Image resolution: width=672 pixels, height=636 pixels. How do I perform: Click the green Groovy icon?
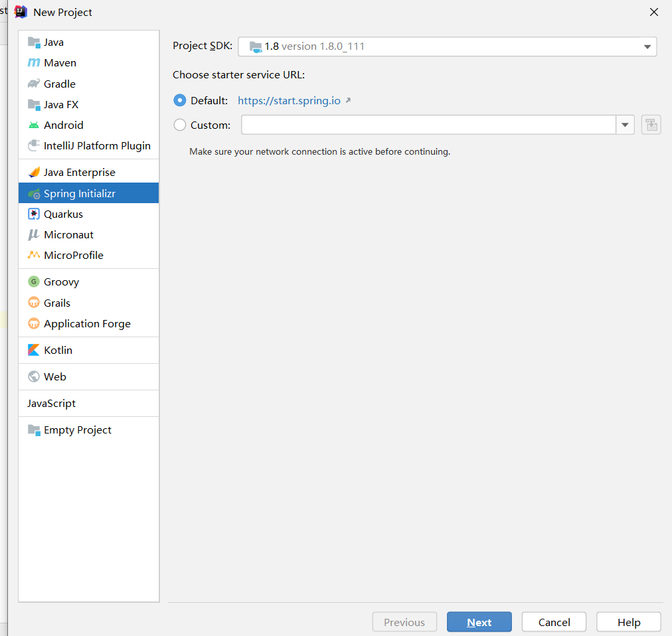pos(34,281)
